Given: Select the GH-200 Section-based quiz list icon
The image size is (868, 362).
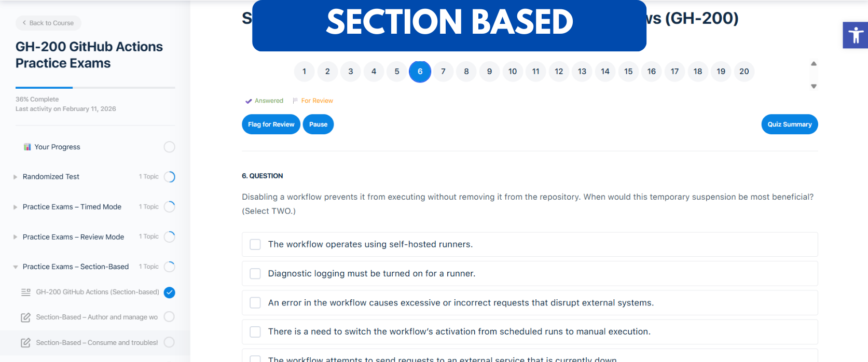Looking at the screenshot, I should click(25, 293).
